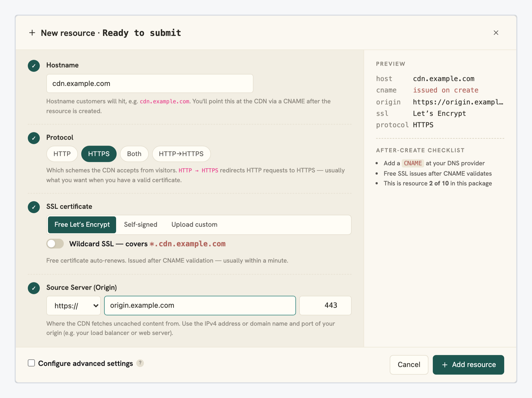The width and height of the screenshot is (532, 398).
Task: Click the Add resource button
Action: [x=468, y=365]
